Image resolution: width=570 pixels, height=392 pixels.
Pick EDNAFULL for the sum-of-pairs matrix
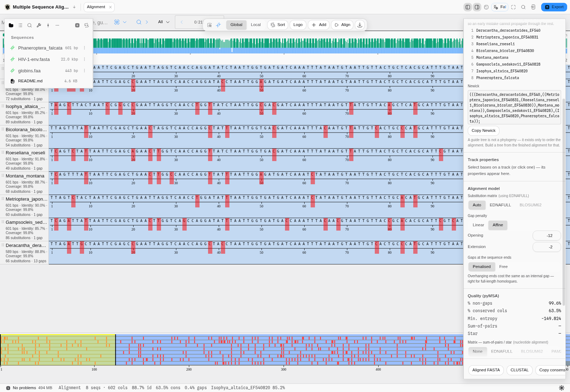(502, 351)
